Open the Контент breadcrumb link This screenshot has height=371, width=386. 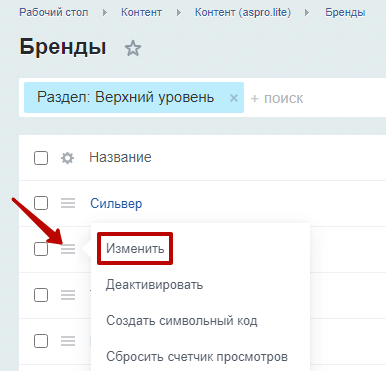coord(141,13)
